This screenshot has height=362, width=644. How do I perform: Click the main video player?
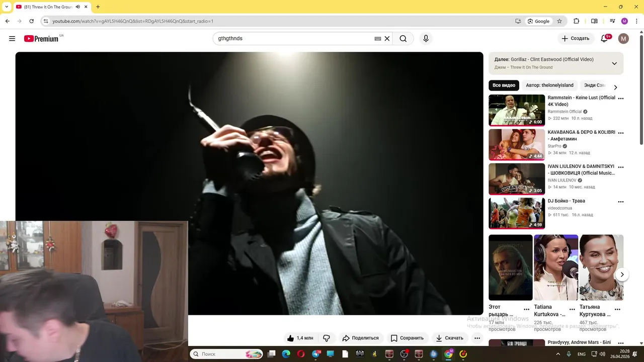coord(249,184)
